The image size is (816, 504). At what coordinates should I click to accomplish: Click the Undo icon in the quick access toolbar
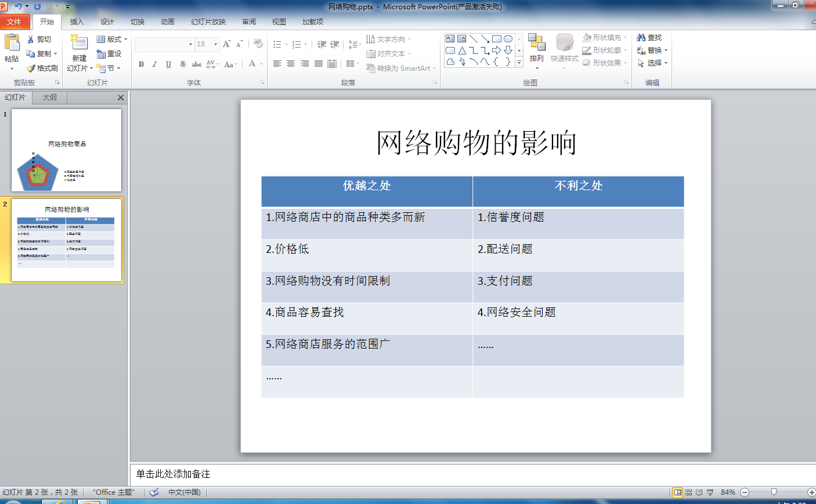point(18,6)
